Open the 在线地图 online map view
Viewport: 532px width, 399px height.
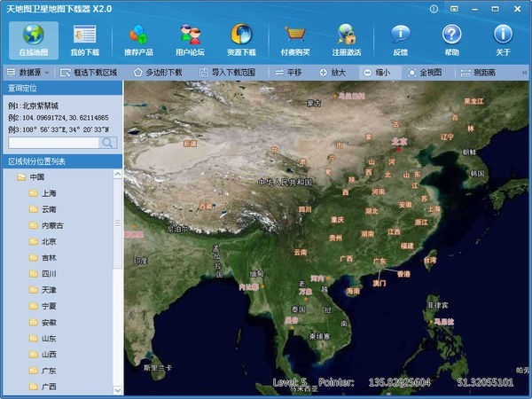34,41
